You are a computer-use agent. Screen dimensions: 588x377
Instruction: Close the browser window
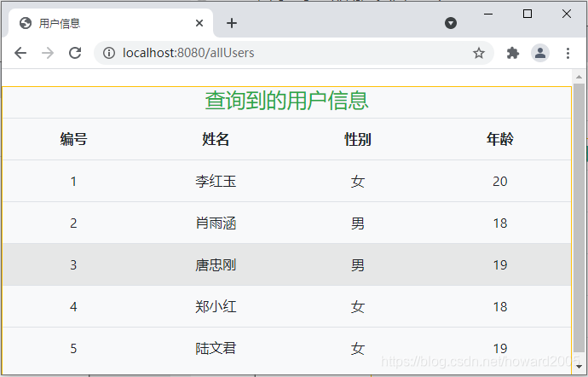coord(567,14)
